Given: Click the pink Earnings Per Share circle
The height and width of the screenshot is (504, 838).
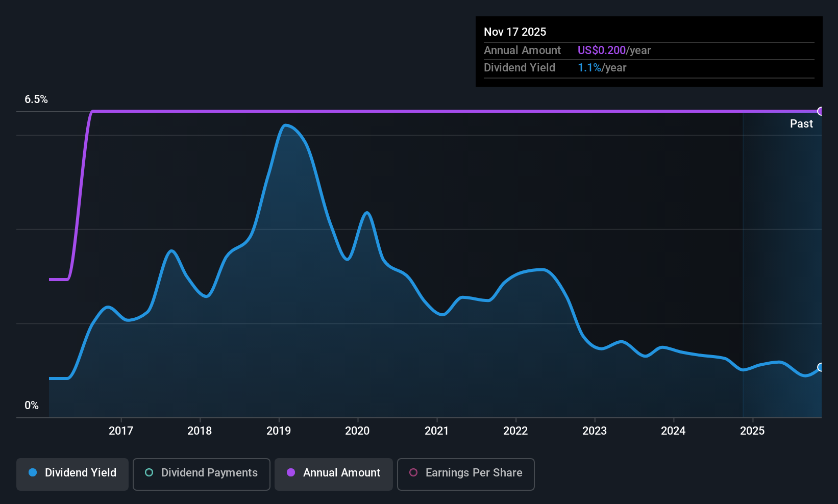Looking at the screenshot, I should [x=413, y=472].
